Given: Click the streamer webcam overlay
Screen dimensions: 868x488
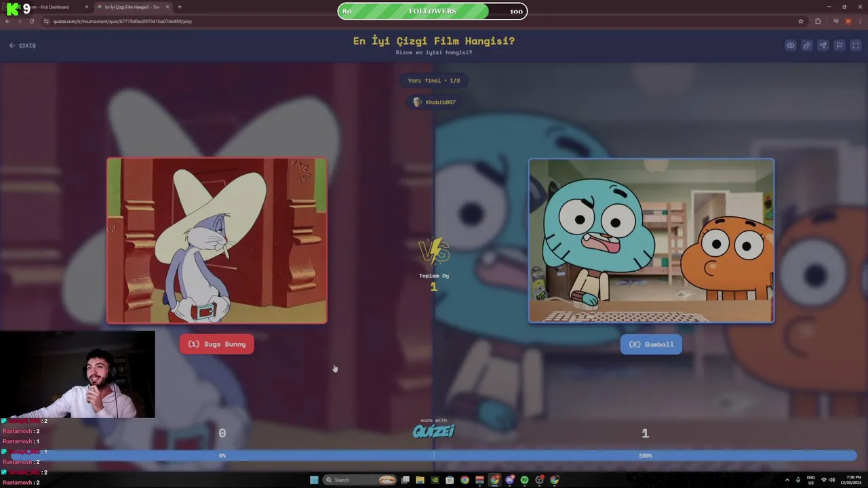Looking at the screenshot, I should tap(77, 375).
